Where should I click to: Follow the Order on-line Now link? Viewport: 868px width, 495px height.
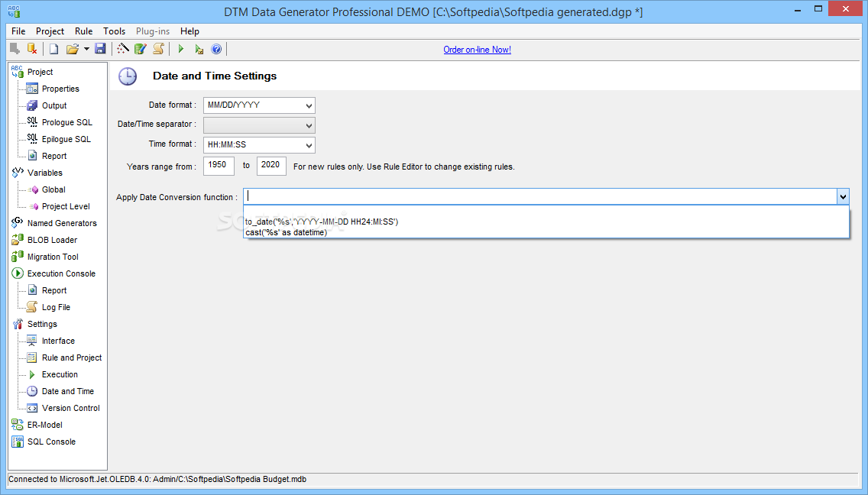[478, 50]
